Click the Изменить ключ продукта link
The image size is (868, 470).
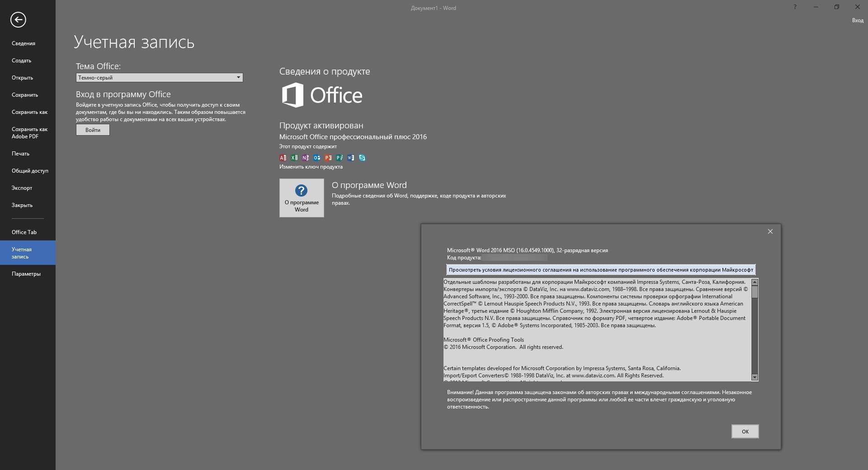311,167
